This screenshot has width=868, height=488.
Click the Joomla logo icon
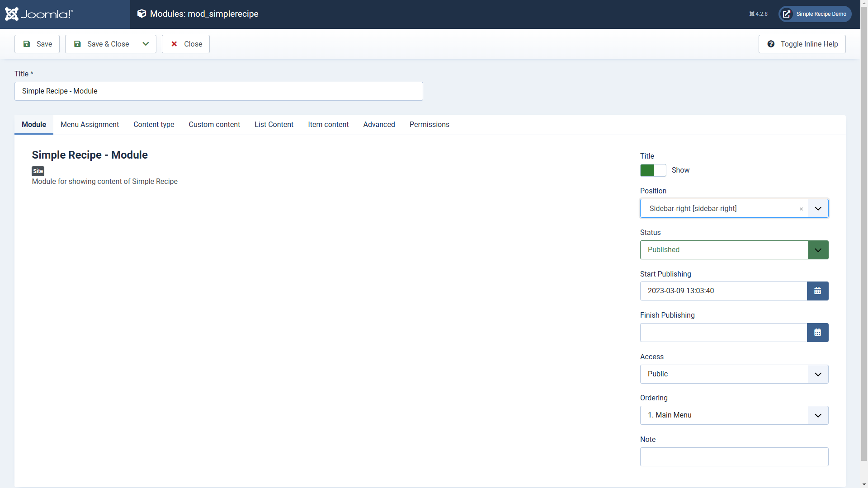(12, 14)
